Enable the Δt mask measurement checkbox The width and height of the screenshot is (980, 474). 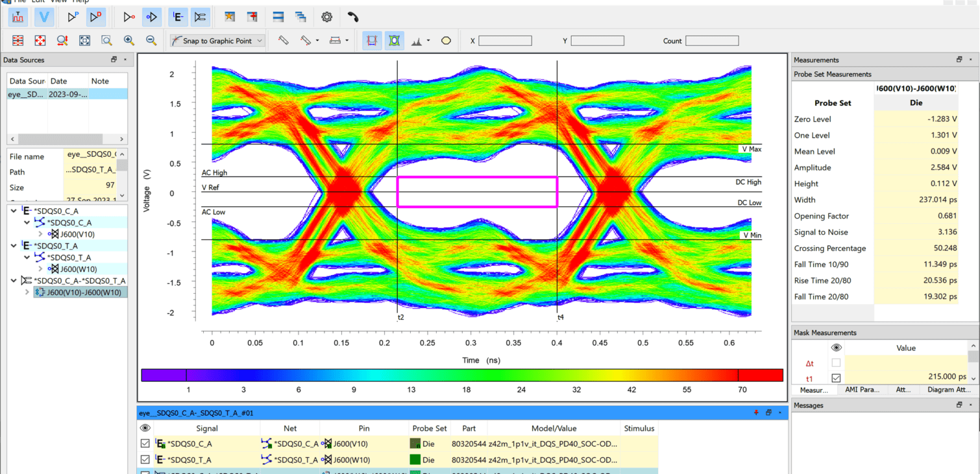836,363
